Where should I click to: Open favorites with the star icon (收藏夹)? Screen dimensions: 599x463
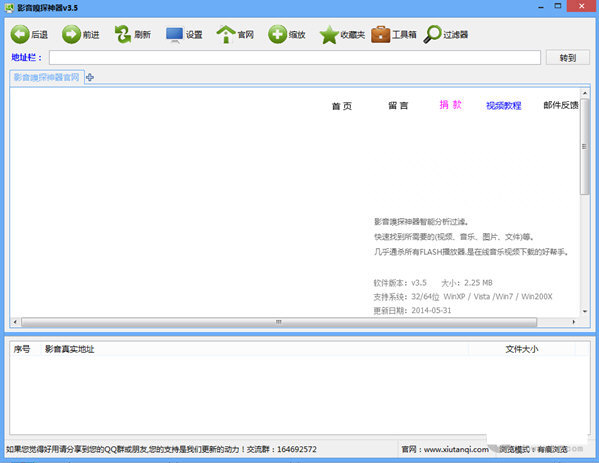[329, 35]
